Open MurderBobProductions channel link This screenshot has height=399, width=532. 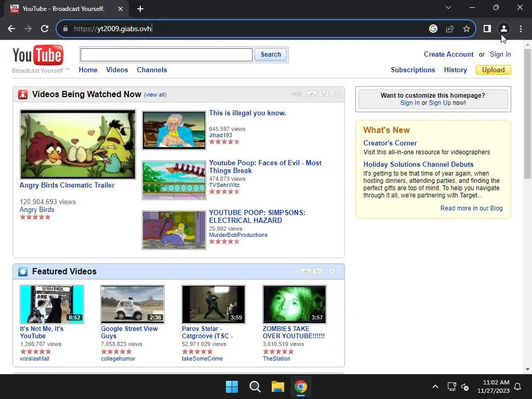pyautogui.click(x=238, y=235)
